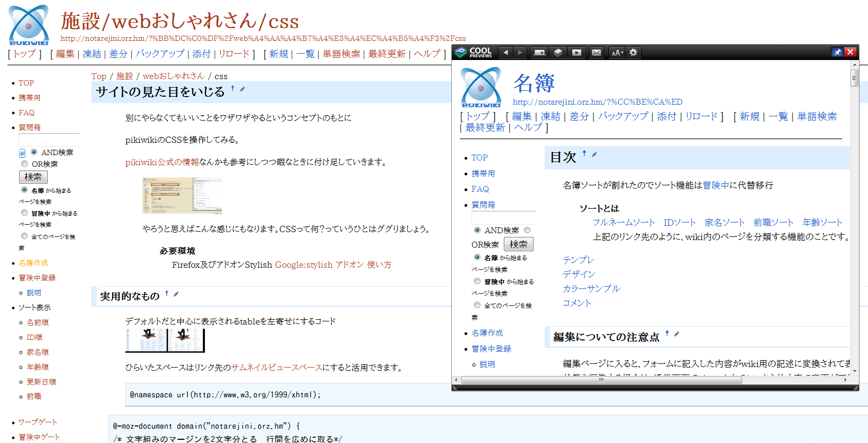Click the pencil edit icon beside サイトの見た目をいじる
Viewport: 868px width, 443px height.
coord(243,89)
